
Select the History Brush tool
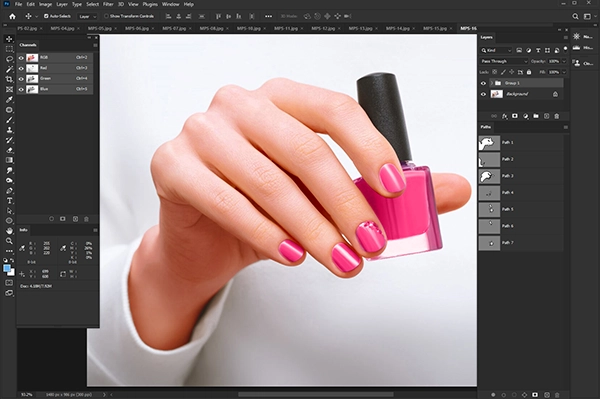point(9,140)
